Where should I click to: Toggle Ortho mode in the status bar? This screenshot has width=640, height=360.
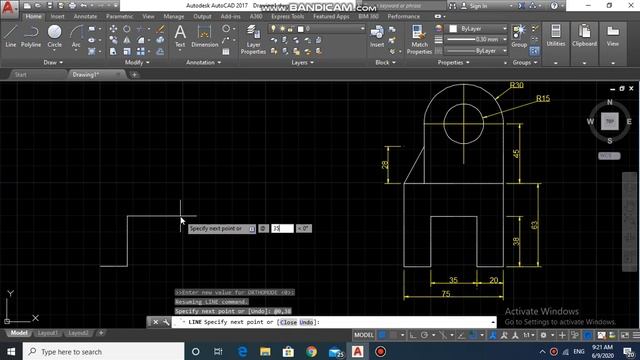413,335
